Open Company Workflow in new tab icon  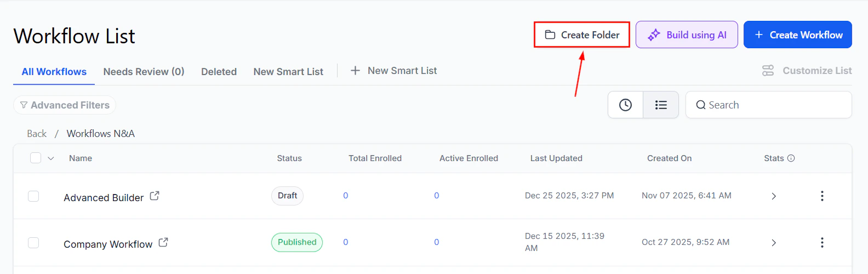[163, 242]
